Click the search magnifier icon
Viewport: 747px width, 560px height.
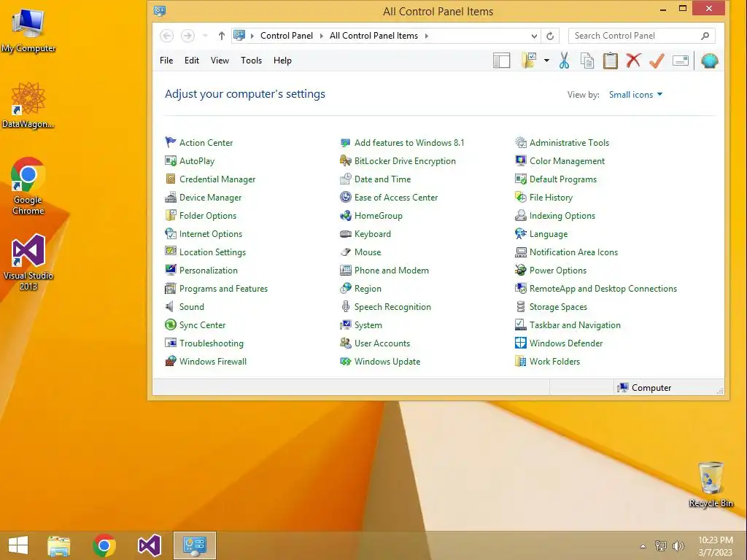(x=705, y=36)
